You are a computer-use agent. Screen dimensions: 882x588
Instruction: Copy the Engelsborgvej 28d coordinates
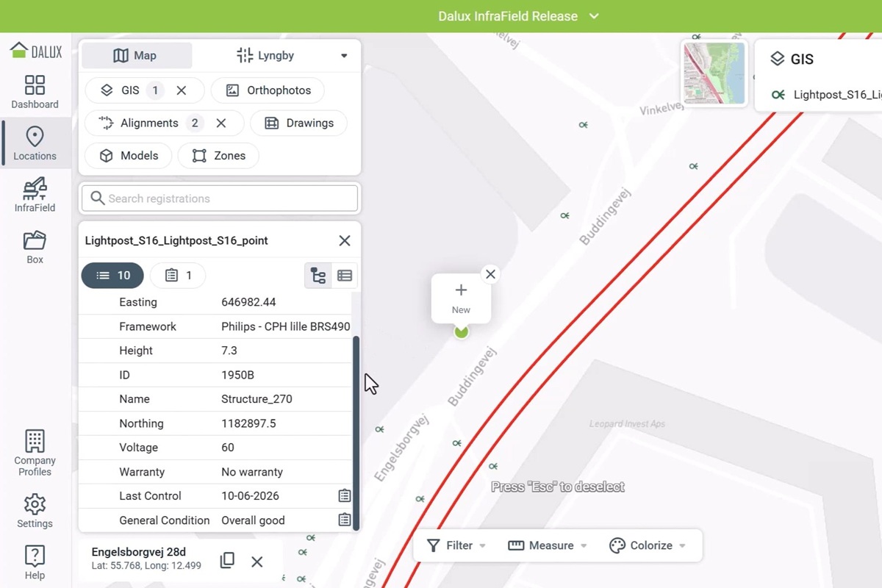click(x=228, y=561)
